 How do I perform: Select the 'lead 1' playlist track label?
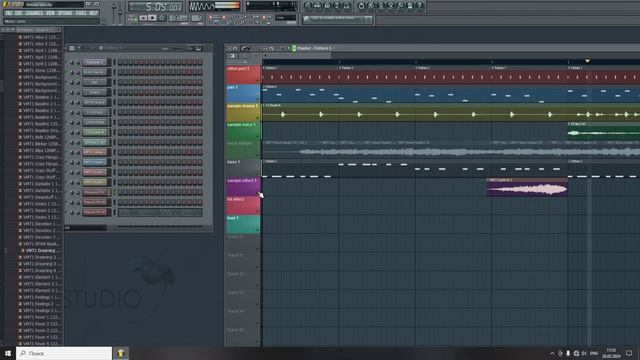pyautogui.click(x=243, y=224)
